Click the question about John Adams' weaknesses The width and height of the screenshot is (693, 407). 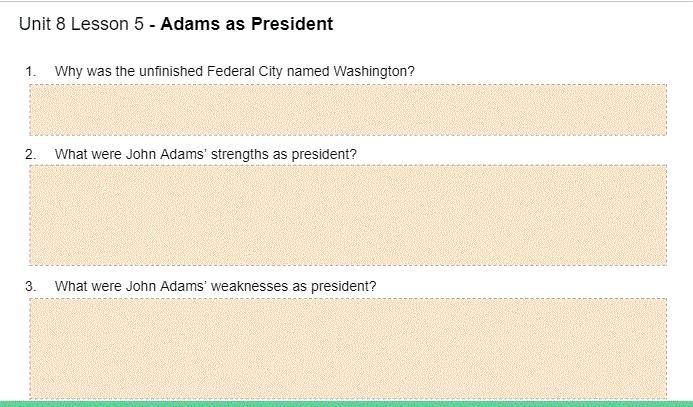tap(215, 286)
